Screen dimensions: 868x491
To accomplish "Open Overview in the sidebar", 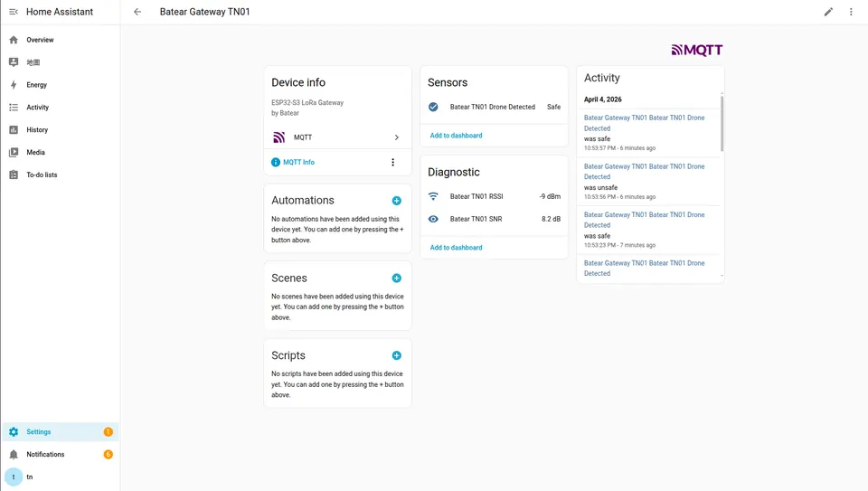I will tap(61, 40).
